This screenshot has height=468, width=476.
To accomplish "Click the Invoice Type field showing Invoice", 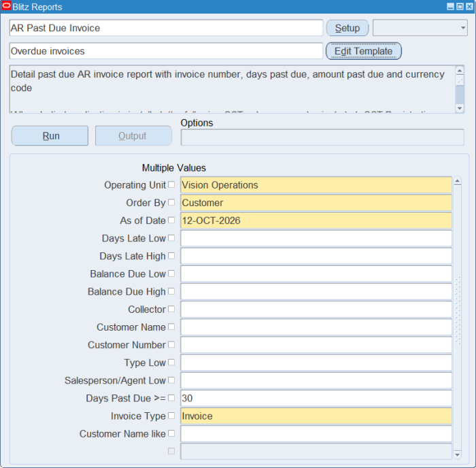I will 316,416.
